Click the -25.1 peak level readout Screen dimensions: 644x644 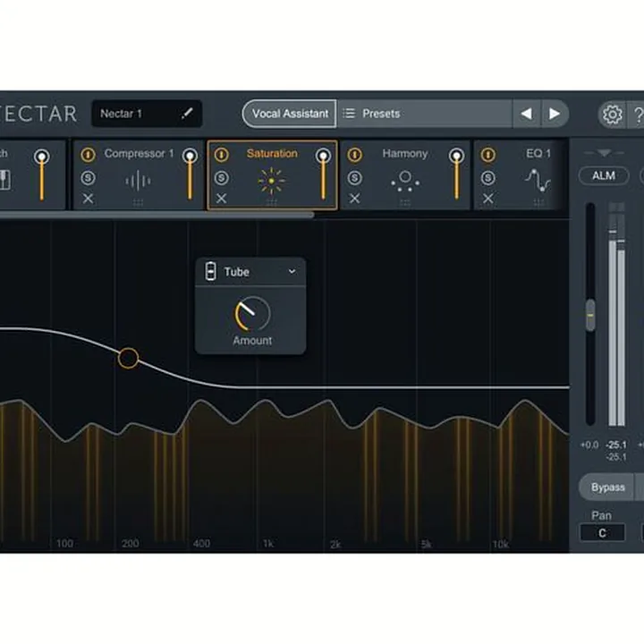point(616,445)
